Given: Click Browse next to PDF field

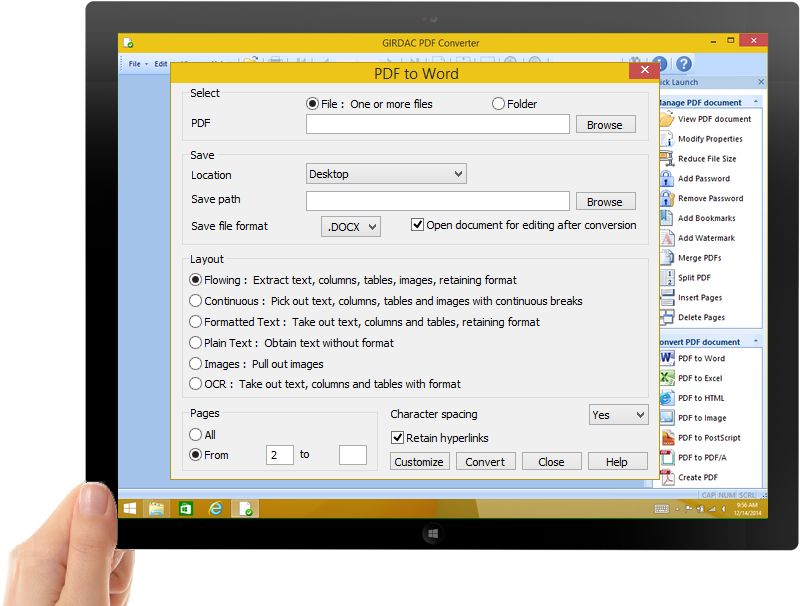Looking at the screenshot, I should pyautogui.click(x=606, y=124).
